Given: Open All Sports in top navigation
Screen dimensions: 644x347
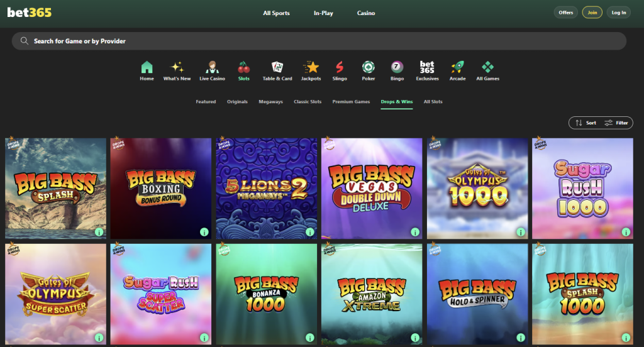Looking at the screenshot, I should [x=277, y=13].
